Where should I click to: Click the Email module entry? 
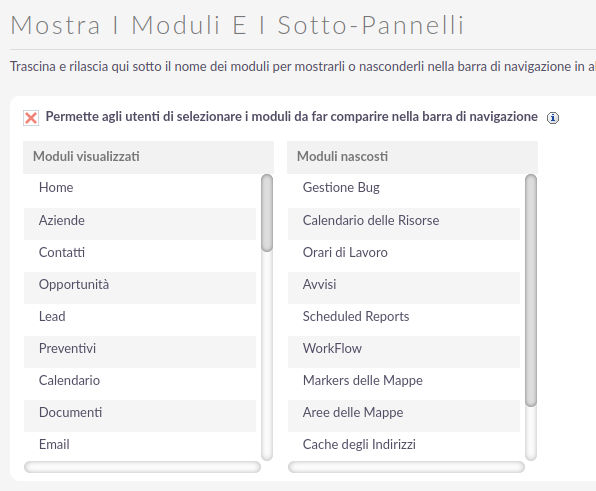[140, 445]
